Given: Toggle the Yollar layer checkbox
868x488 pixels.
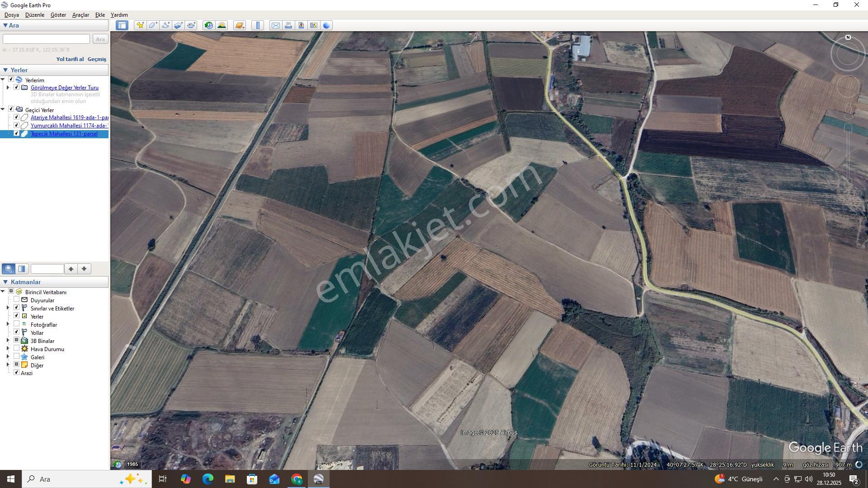Looking at the screenshot, I should click(17, 332).
